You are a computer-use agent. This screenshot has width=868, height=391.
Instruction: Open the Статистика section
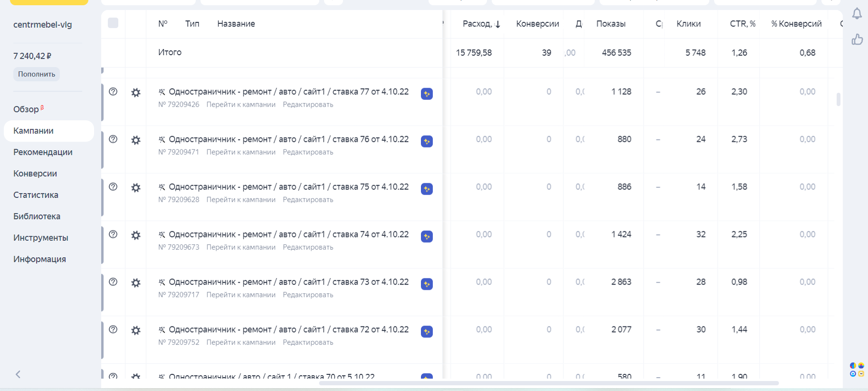pyautogui.click(x=36, y=195)
